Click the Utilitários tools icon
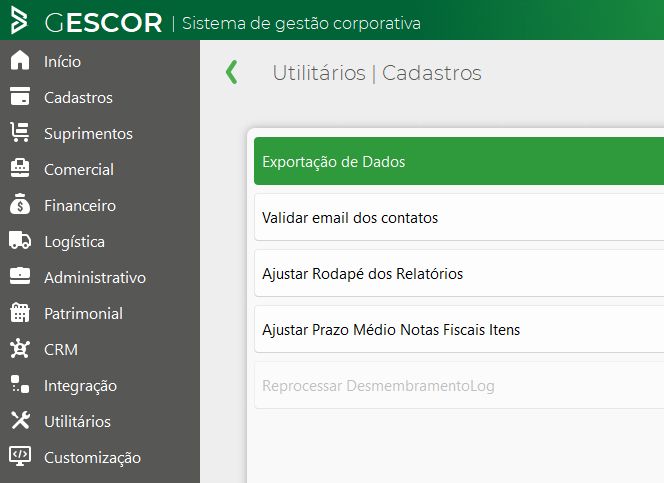The height and width of the screenshot is (483, 664). [x=20, y=420]
